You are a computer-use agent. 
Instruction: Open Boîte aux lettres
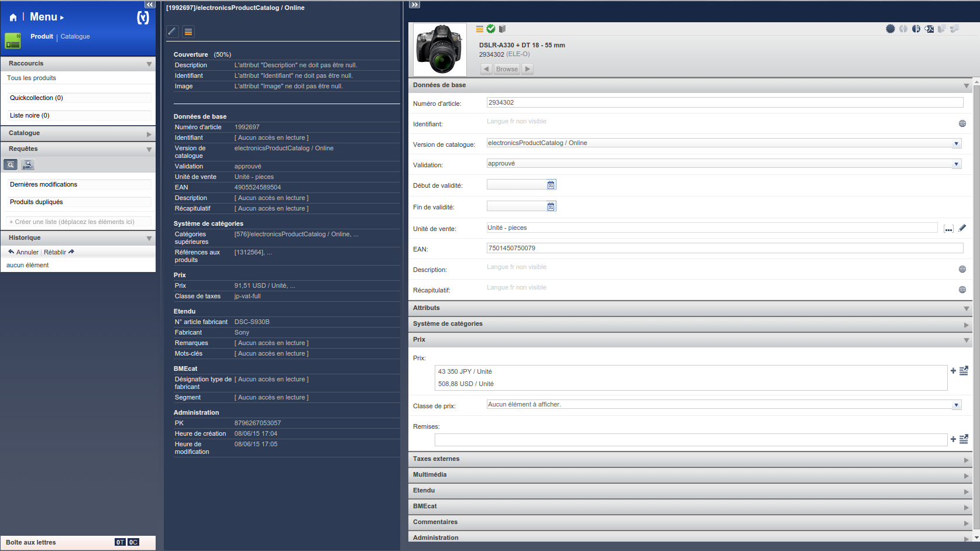(x=31, y=542)
